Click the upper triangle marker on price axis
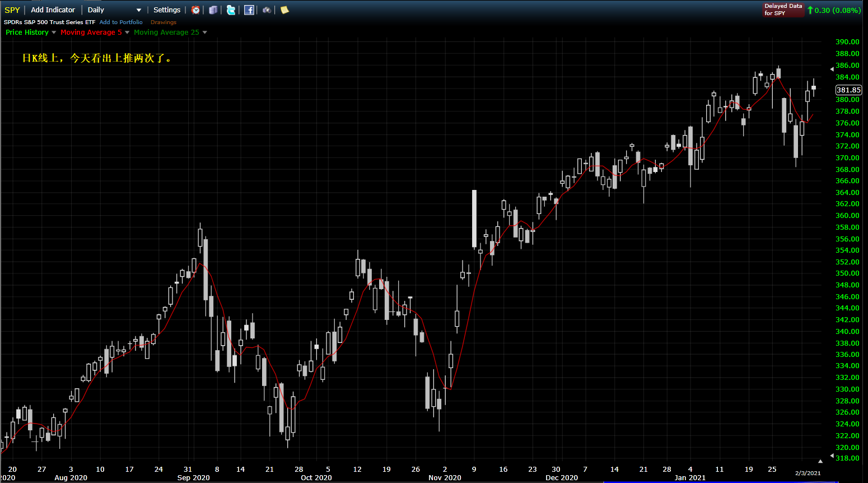Screen dimensions: 868x483 [x=832, y=69]
